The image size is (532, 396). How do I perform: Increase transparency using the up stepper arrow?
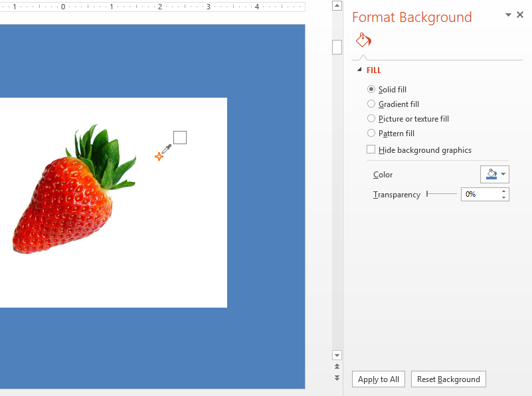[x=503, y=191]
